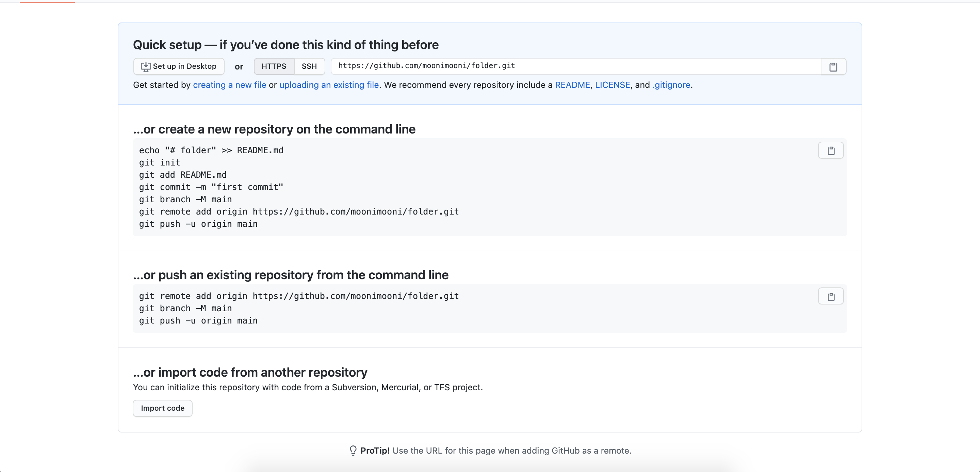
Task: Select the HTTPS protocol option
Action: click(274, 67)
